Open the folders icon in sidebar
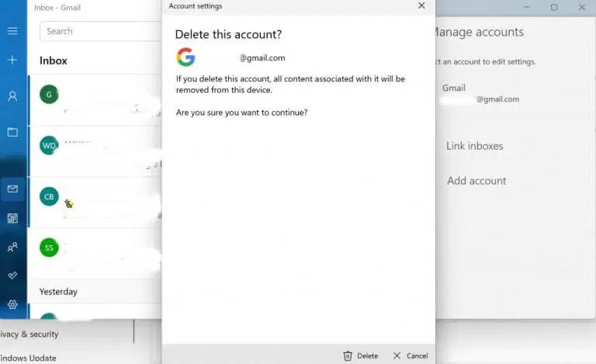 [12, 132]
